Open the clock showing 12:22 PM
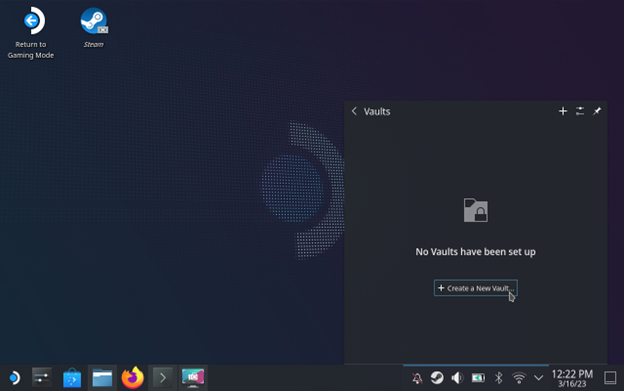The height and width of the screenshot is (391, 624). click(572, 378)
